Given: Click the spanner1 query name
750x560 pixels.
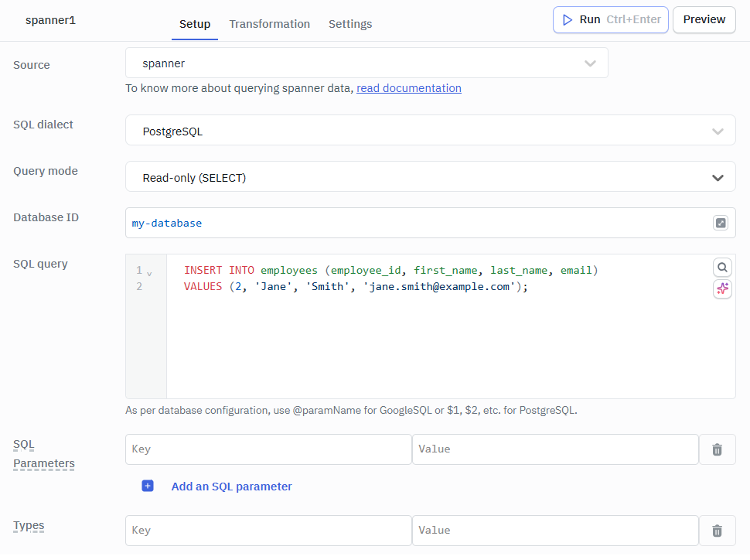Looking at the screenshot, I should 50,20.
